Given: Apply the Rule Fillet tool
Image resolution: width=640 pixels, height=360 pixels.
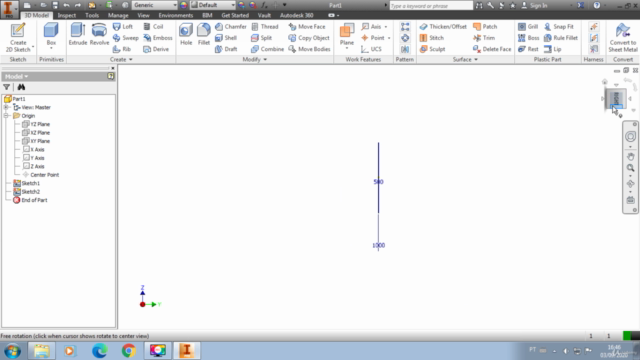Looking at the screenshot, I should (x=560, y=38).
